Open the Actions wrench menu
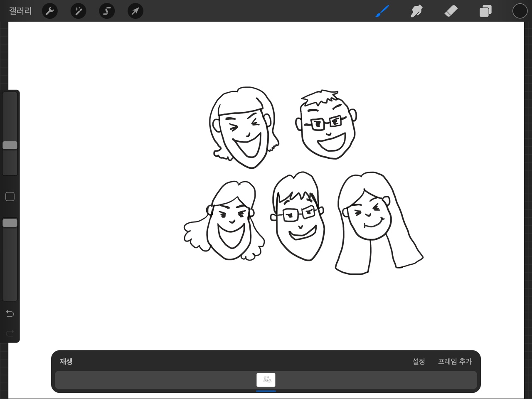 coord(50,11)
